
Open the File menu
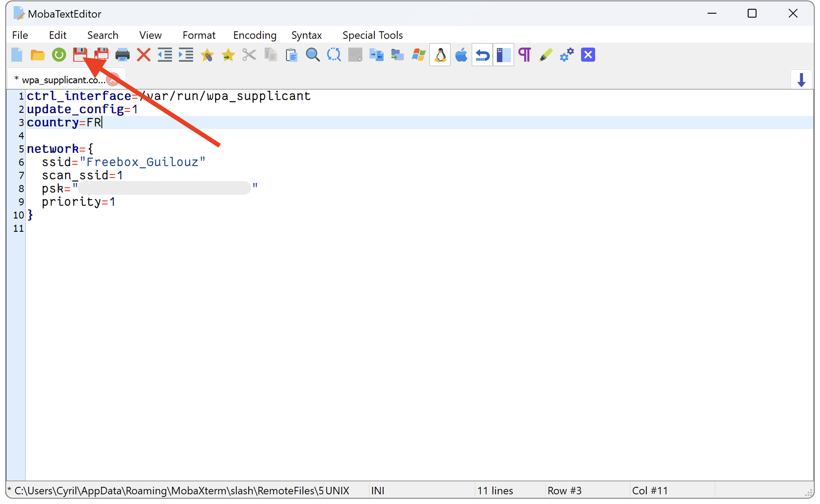pos(20,35)
